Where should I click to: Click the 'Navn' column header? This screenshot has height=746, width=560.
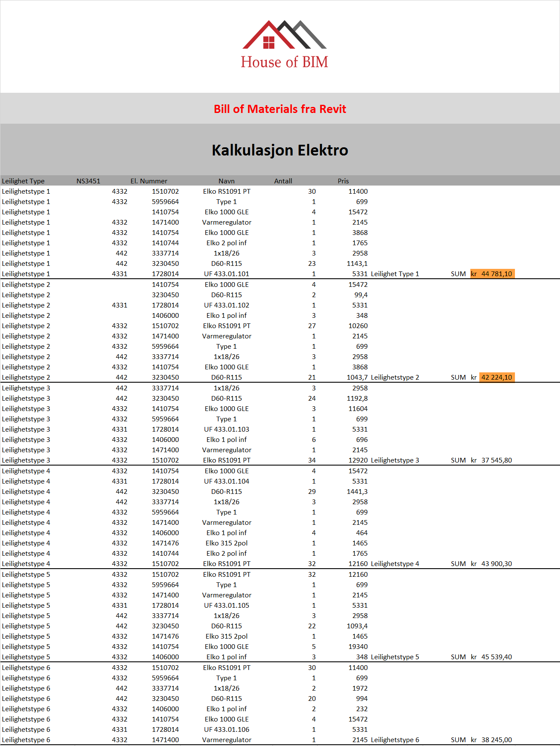227,181
